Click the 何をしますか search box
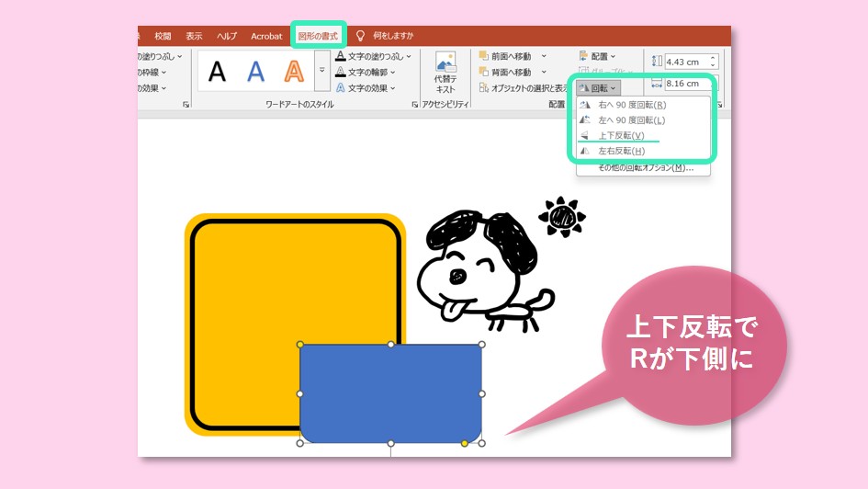 pyautogui.click(x=393, y=36)
